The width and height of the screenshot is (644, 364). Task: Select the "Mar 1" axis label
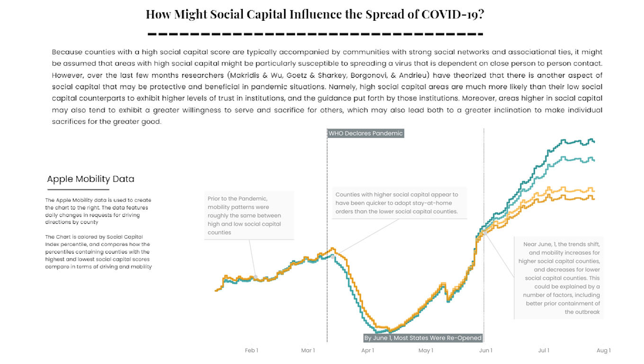click(308, 351)
